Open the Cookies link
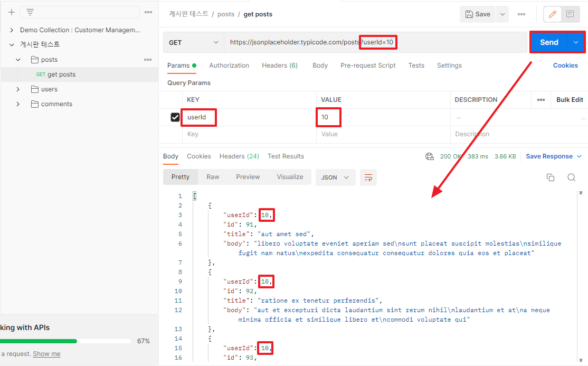The height and width of the screenshot is (366, 588). pyautogui.click(x=565, y=65)
